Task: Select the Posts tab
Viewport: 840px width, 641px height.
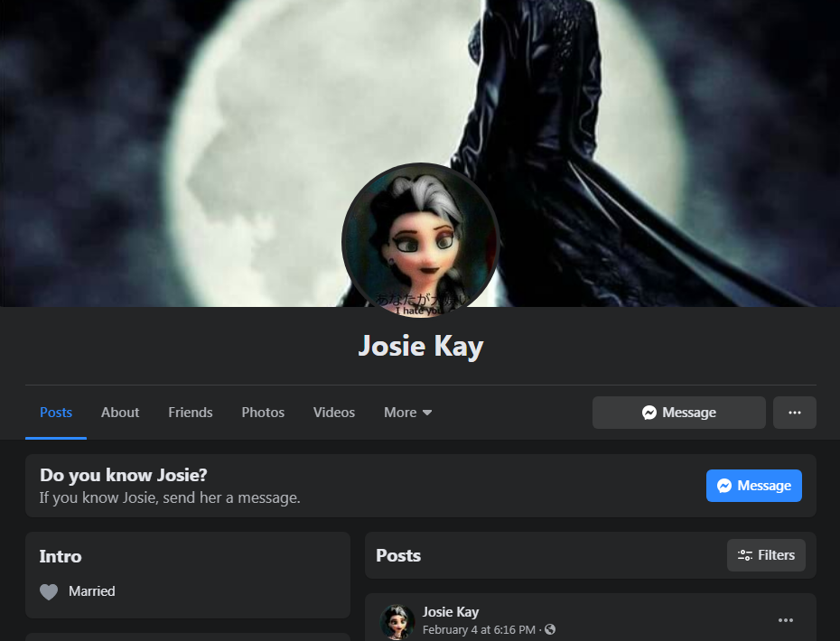Action: (56, 413)
